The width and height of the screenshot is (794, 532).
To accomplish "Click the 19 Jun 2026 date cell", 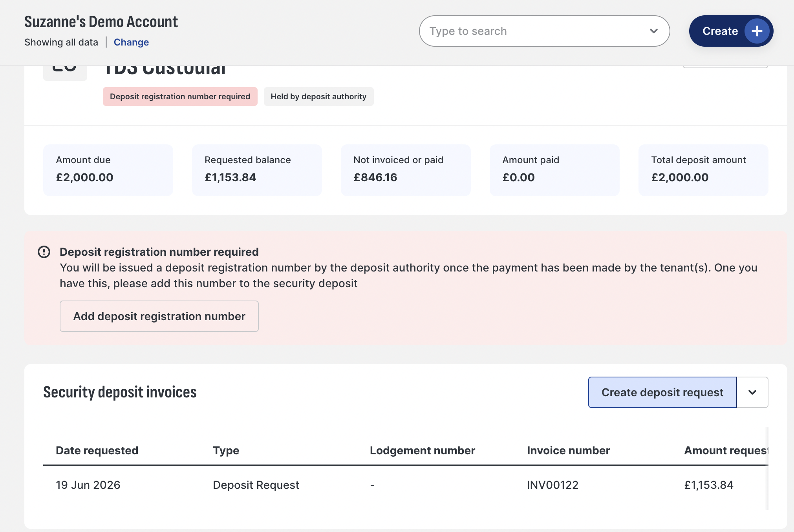I will click(x=88, y=485).
